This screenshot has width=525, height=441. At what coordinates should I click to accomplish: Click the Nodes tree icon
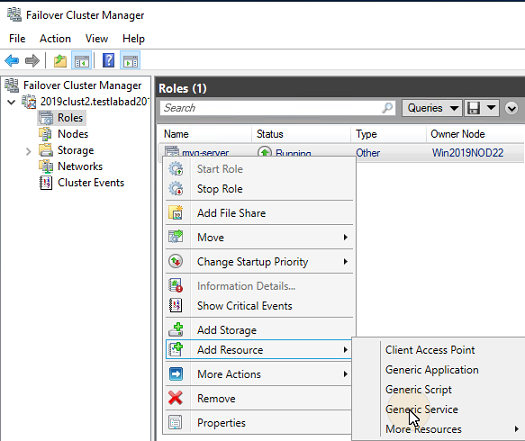[x=45, y=134]
